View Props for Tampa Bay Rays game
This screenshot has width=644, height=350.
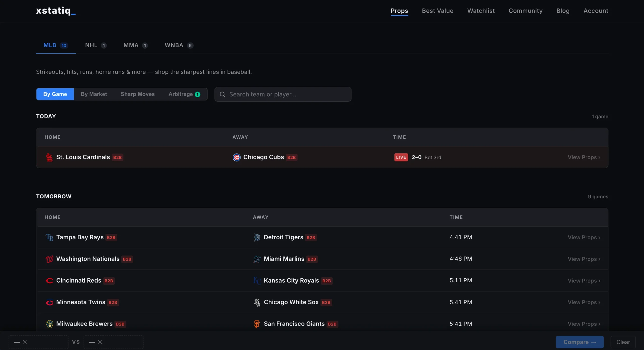(584, 237)
